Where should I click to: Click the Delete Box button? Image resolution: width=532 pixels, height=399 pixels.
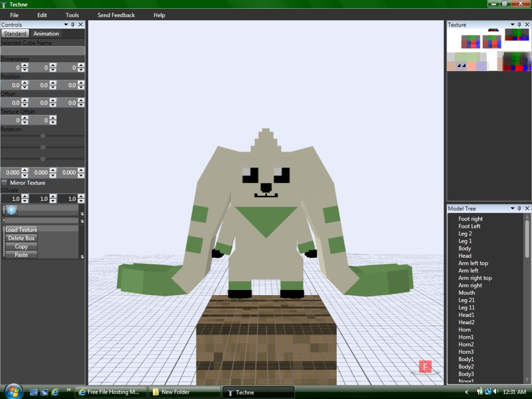click(x=21, y=238)
